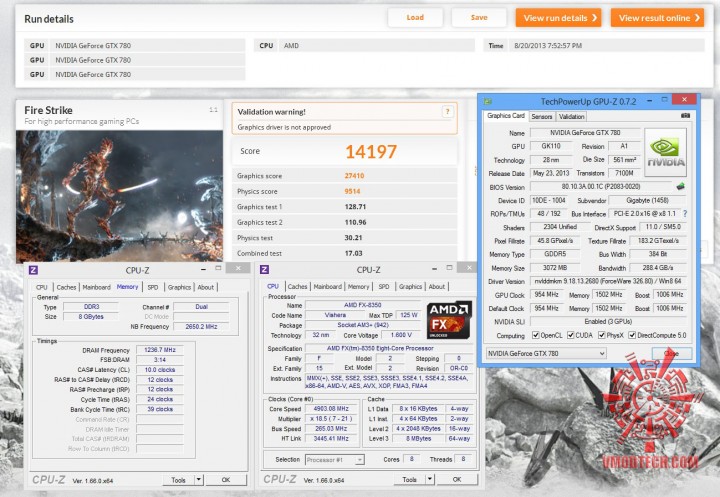Viewport: 720px width, 497px height.
Task: Toggle the CUDA checkbox in GPU-Z
Action: [x=571, y=335]
